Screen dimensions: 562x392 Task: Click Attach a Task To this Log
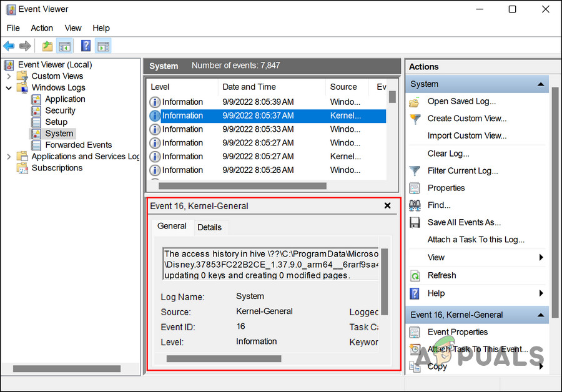coord(476,240)
